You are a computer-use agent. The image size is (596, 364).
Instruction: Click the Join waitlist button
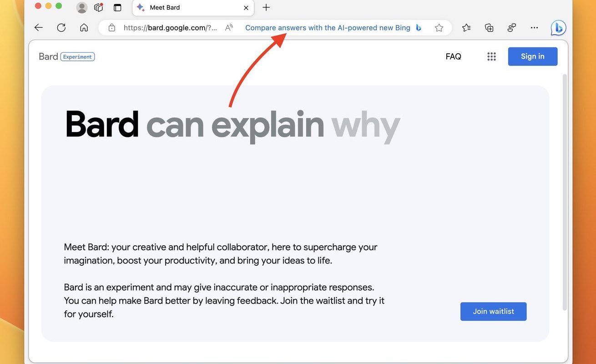(494, 312)
